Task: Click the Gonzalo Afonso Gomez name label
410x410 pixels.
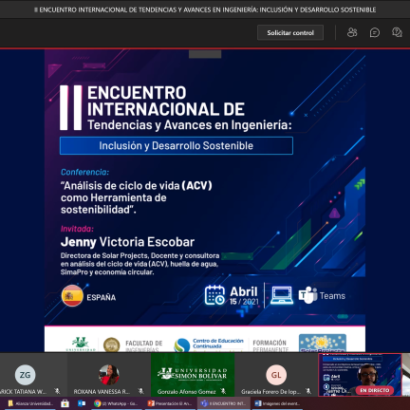Action: click(186, 391)
